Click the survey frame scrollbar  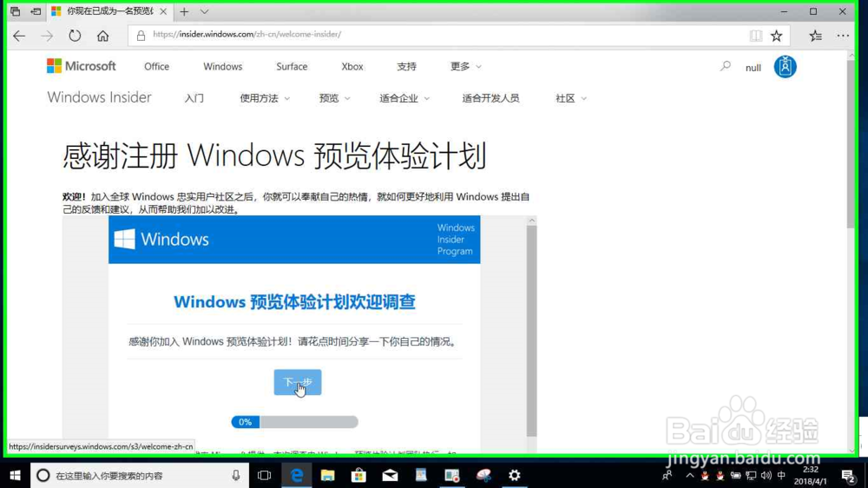(x=531, y=330)
